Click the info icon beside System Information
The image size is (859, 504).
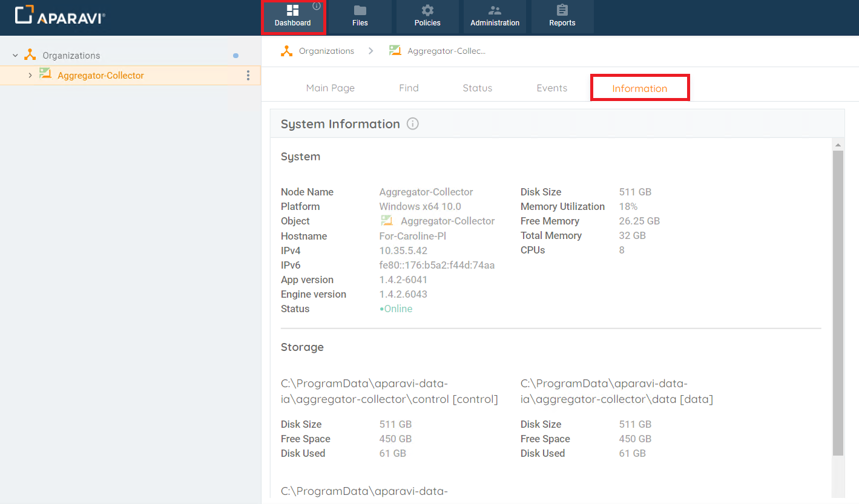pos(412,123)
